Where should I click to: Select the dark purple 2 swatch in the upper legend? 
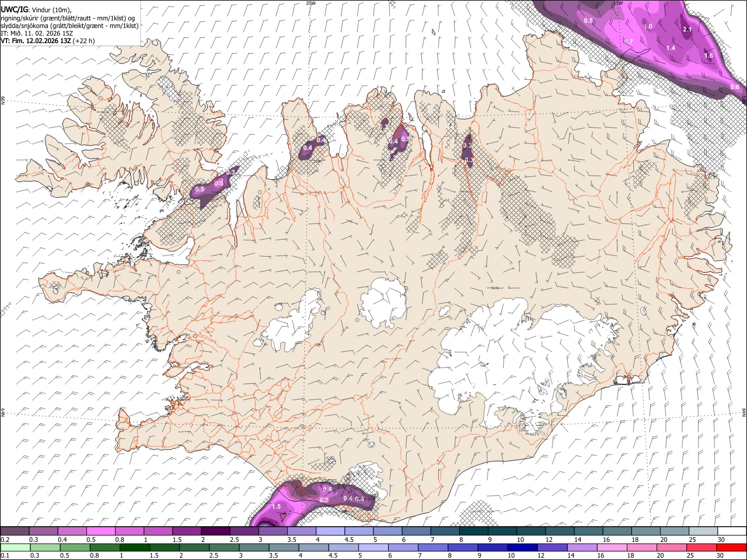coord(215,531)
